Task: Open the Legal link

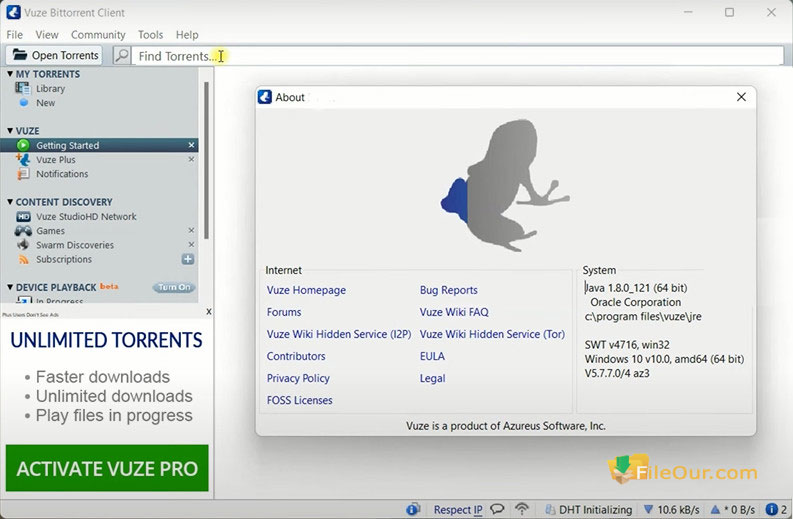Action: pos(432,378)
